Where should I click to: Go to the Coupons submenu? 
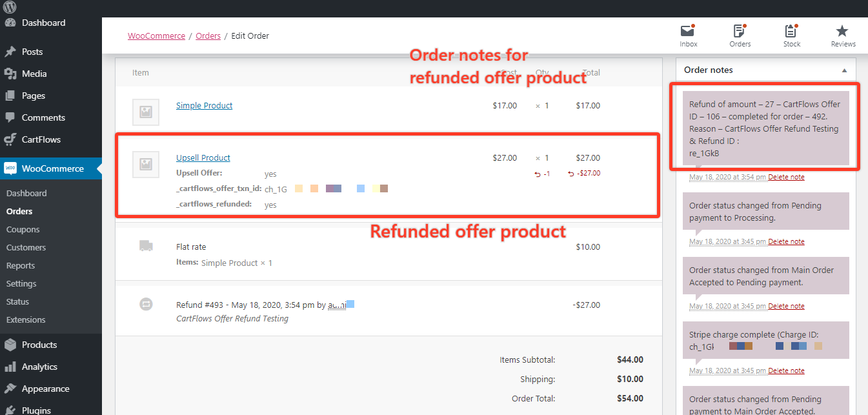(23, 229)
